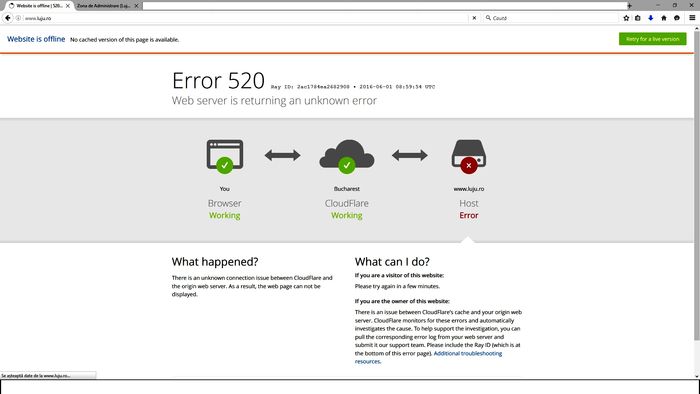
Task: Open the bookmarks list clipboard icon
Action: click(638, 18)
